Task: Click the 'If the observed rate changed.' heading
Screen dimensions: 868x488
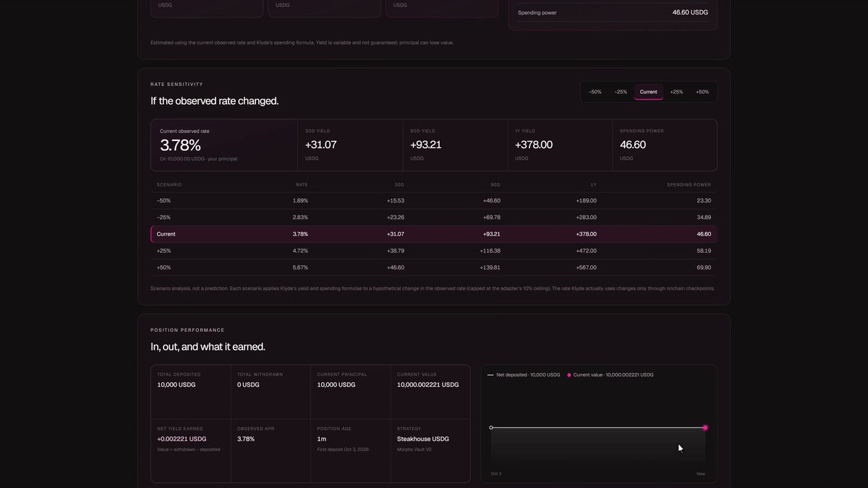Action: (214, 101)
